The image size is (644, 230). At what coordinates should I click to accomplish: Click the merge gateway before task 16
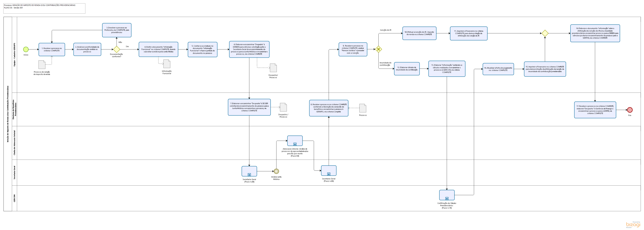point(545,33)
